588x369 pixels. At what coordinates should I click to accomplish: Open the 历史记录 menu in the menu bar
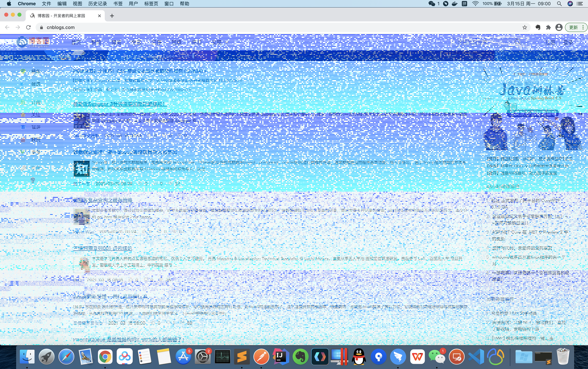(98, 4)
